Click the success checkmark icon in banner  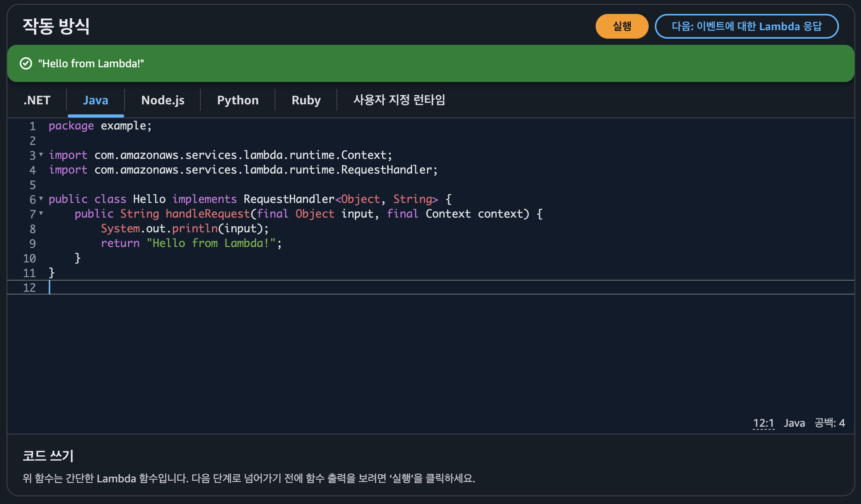[x=26, y=63]
